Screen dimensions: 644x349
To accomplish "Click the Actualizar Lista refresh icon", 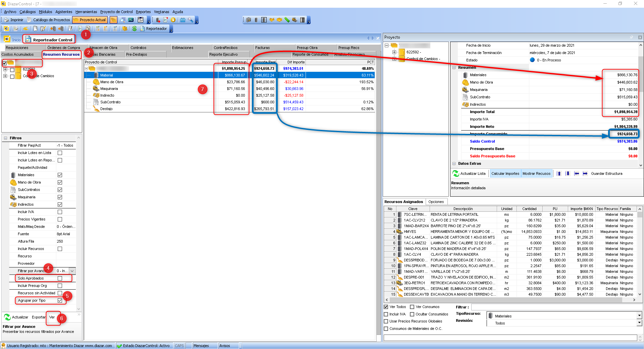I will pyautogui.click(x=456, y=173).
